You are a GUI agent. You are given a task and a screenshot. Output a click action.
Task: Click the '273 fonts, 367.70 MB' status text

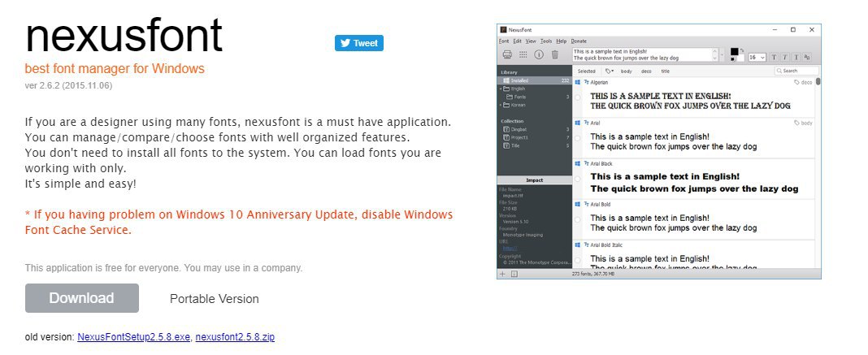pos(595,274)
